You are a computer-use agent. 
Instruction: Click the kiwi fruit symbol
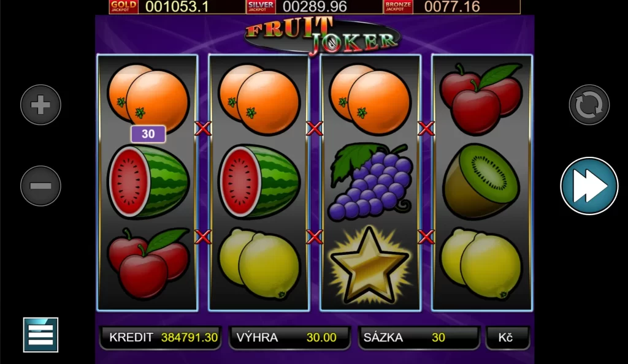pyautogui.click(x=481, y=181)
